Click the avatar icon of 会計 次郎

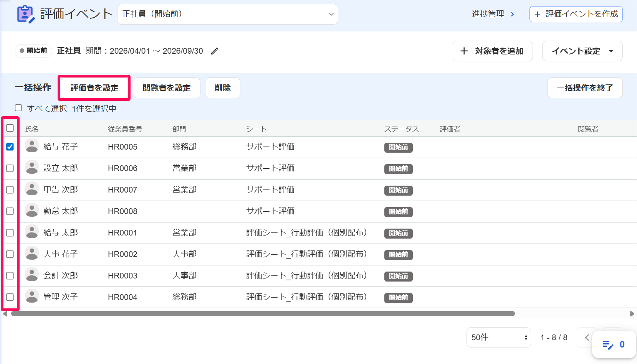pyautogui.click(x=32, y=275)
